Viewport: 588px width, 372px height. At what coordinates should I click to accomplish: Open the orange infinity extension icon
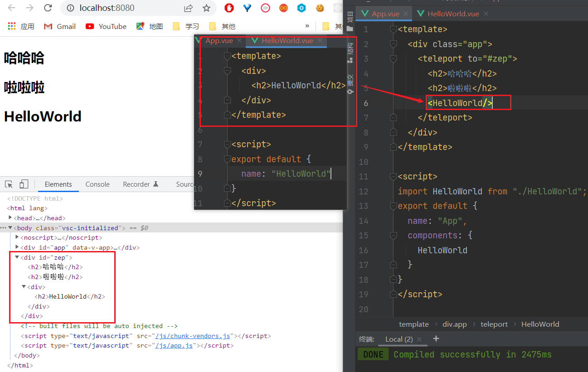283,8
